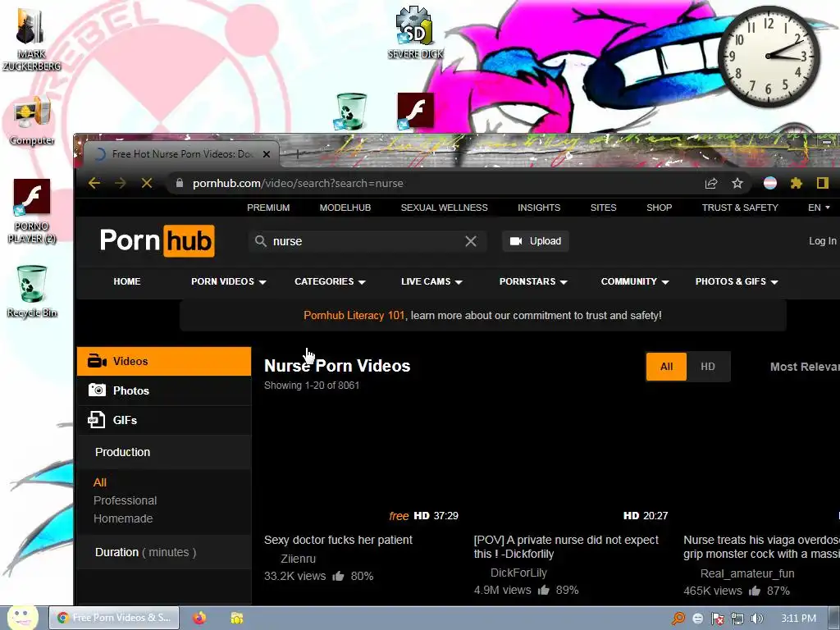Expand the COMMUNITY nav dropdown
Viewport: 840px width, 630px height.
[635, 281]
